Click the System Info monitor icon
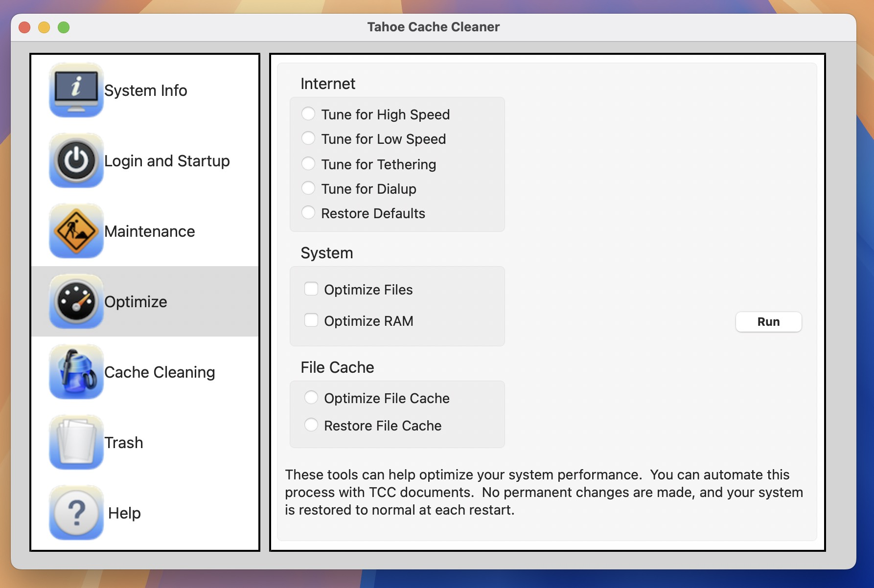This screenshot has width=874, height=588. (x=75, y=90)
